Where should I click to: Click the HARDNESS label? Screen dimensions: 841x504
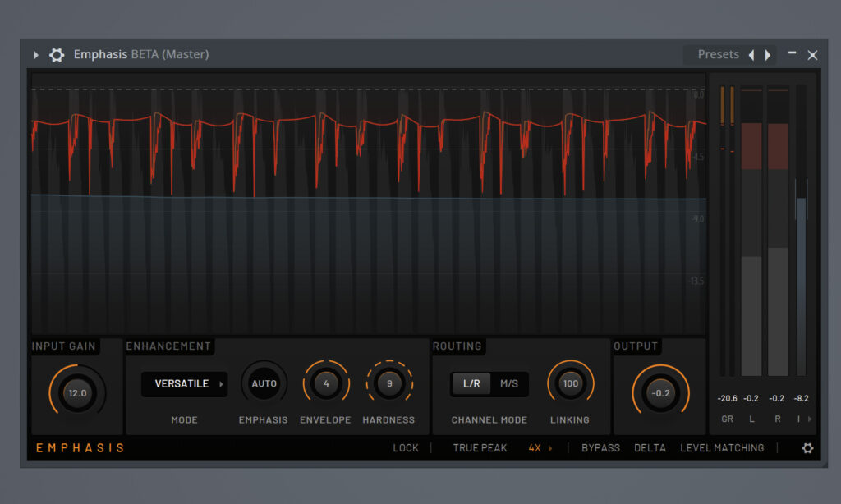coord(388,419)
